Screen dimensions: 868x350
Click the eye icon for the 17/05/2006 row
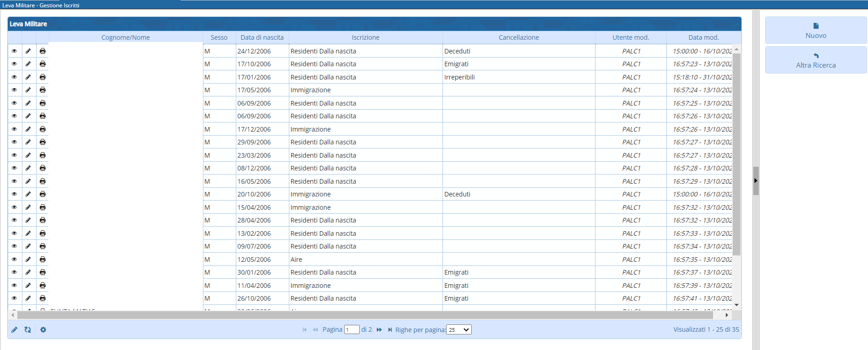pos(14,90)
